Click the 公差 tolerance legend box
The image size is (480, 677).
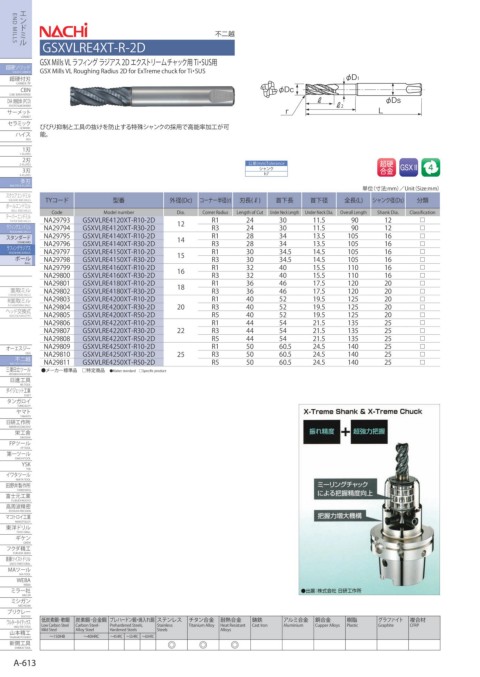pyautogui.click(x=266, y=168)
